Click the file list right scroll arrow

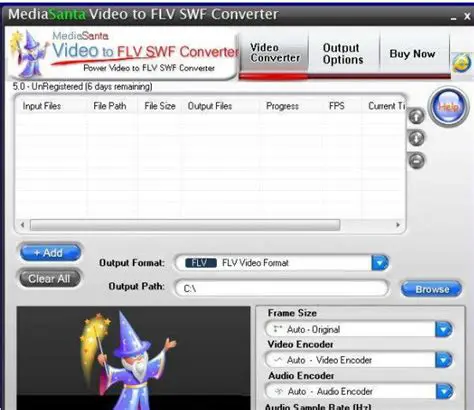pyautogui.click(x=398, y=225)
